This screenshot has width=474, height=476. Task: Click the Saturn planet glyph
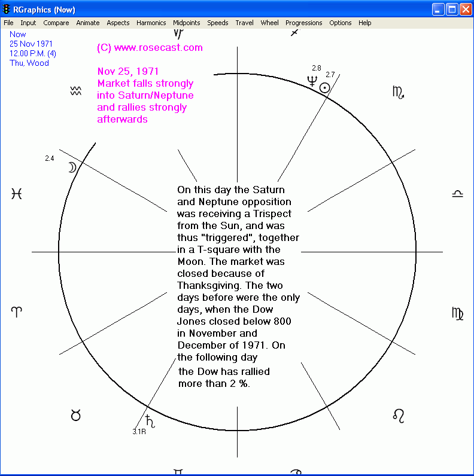tap(150, 421)
